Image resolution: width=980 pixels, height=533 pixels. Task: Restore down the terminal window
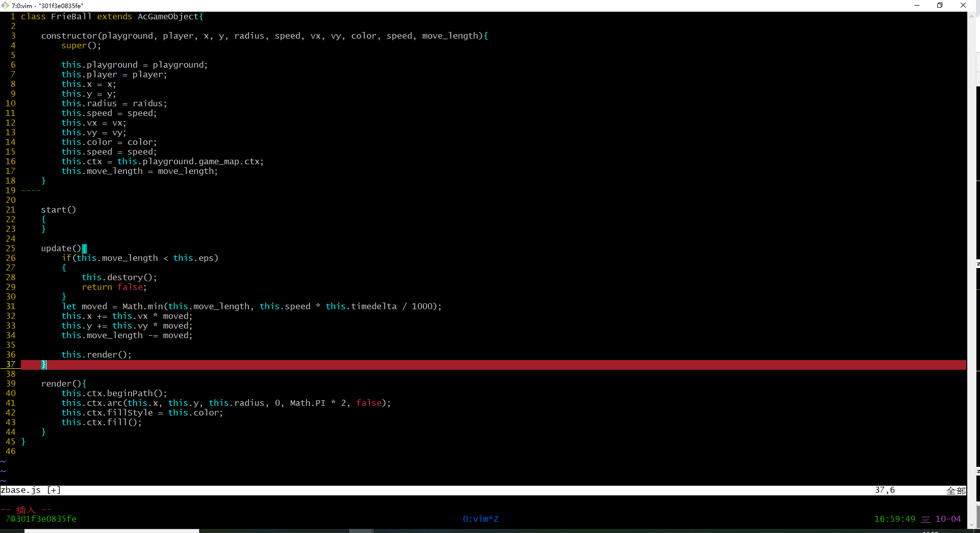pyautogui.click(x=940, y=6)
